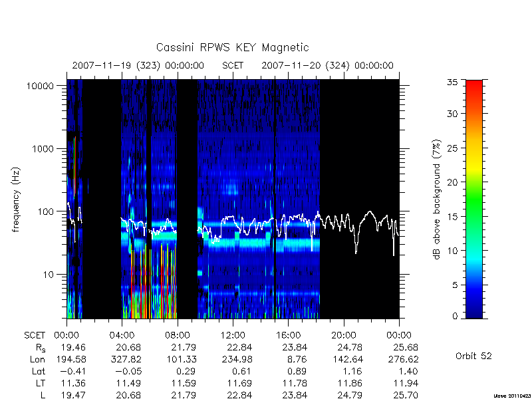
Task: Select the LT value 11.49
Action: coord(129,383)
